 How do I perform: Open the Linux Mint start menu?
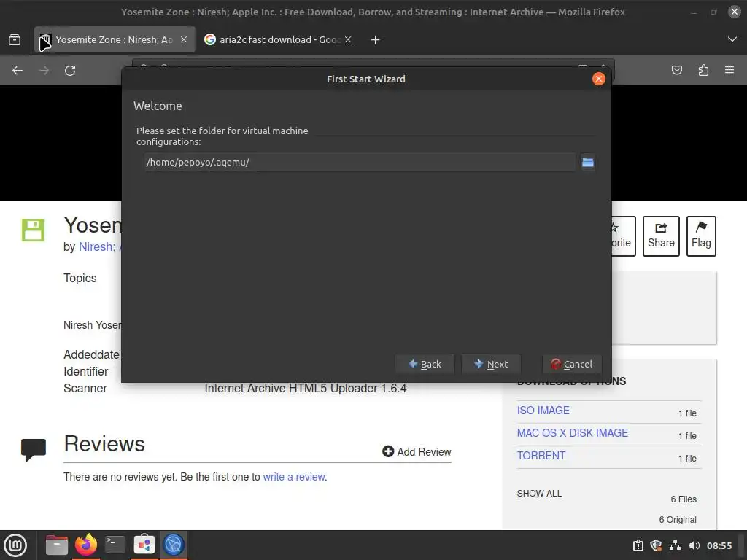point(15,545)
